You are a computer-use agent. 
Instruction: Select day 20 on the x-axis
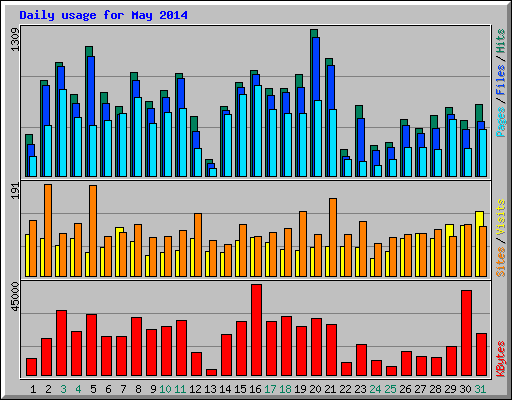click(315, 389)
